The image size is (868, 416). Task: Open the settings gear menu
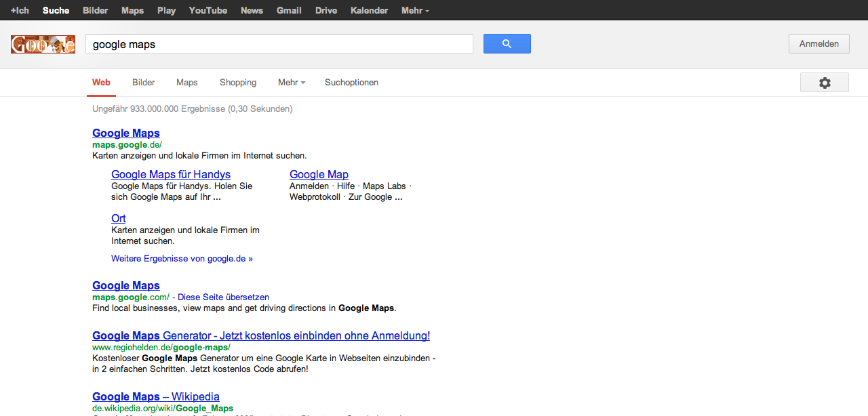tap(824, 83)
